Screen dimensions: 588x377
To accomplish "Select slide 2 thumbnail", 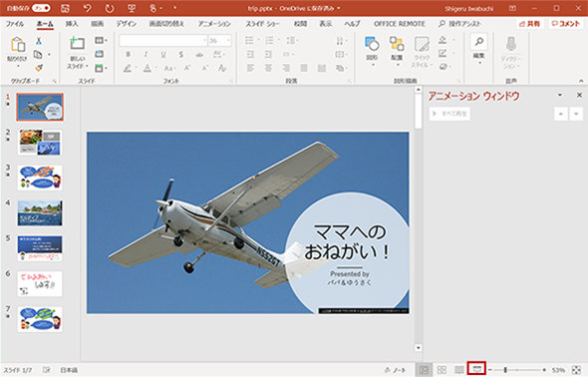I will 40,143.
